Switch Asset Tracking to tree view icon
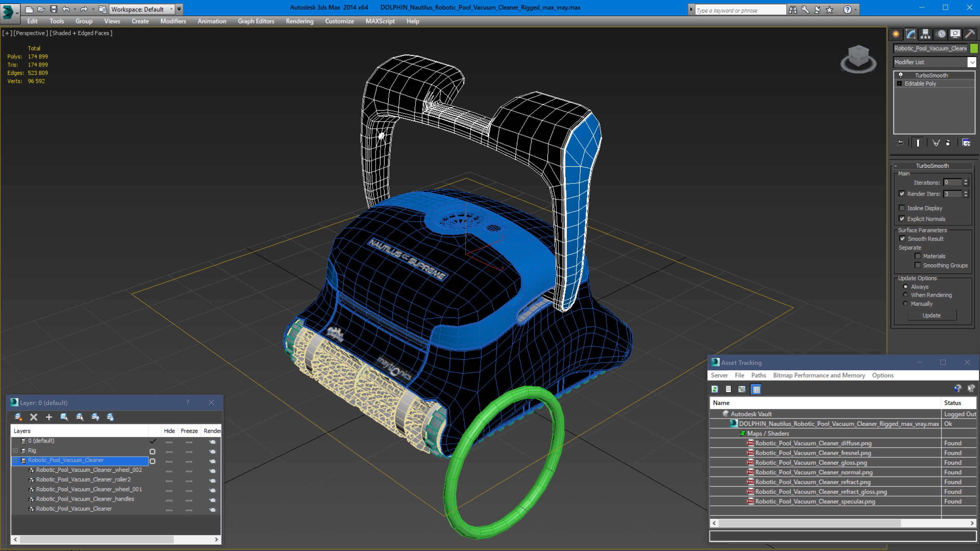Image resolution: width=980 pixels, height=551 pixels. point(742,389)
